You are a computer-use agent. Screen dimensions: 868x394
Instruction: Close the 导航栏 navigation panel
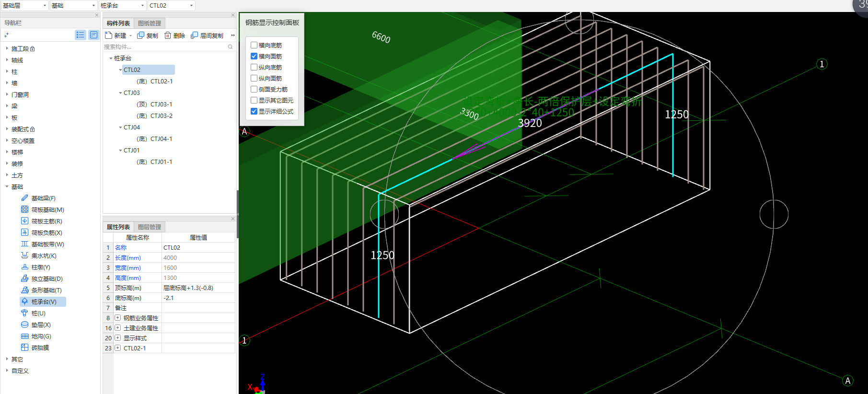tap(97, 15)
